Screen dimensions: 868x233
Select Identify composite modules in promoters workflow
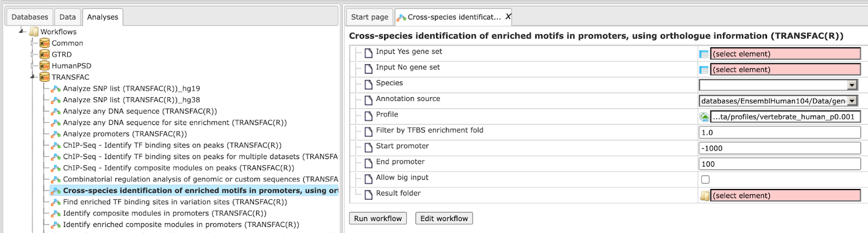(164, 213)
